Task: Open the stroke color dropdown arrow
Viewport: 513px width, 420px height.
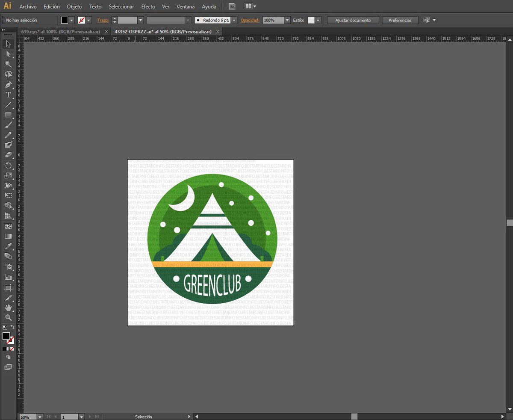Action: click(89, 20)
